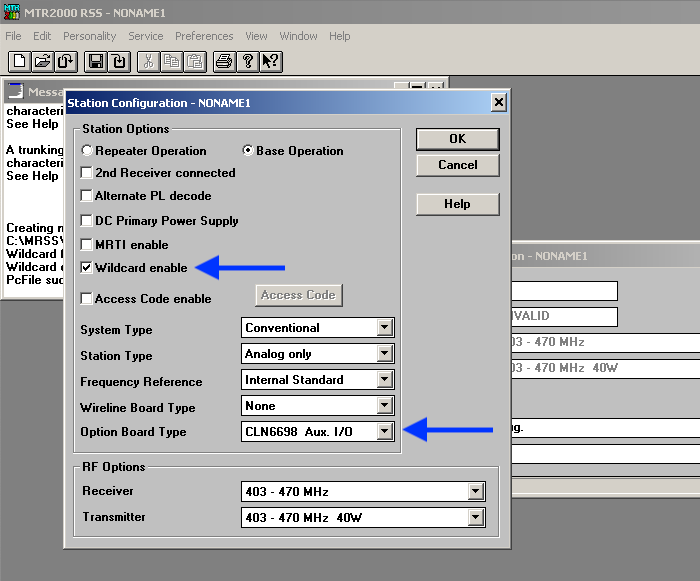Open the View menu
Image resolution: width=700 pixels, height=581 pixels.
(x=256, y=36)
